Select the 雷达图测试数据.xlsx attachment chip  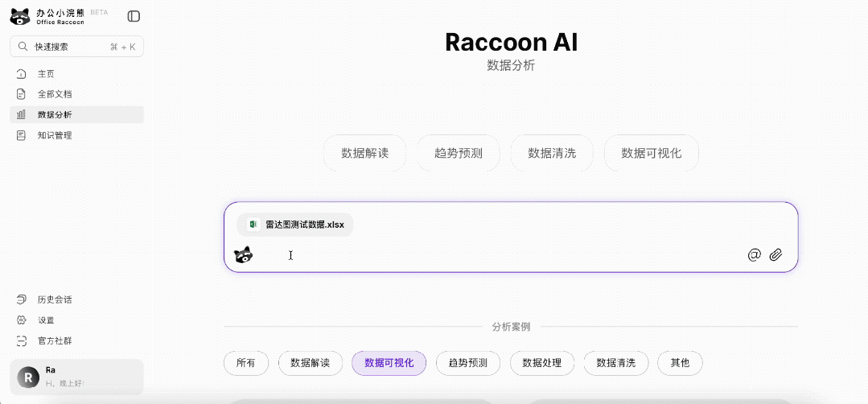click(295, 225)
